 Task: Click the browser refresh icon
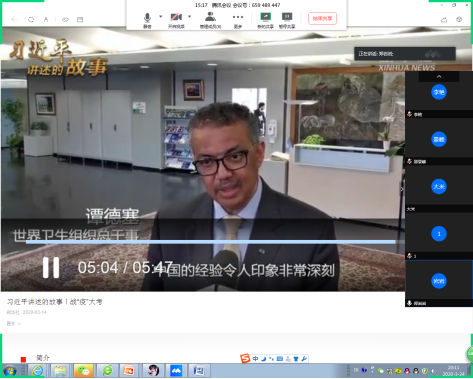[31, 20]
